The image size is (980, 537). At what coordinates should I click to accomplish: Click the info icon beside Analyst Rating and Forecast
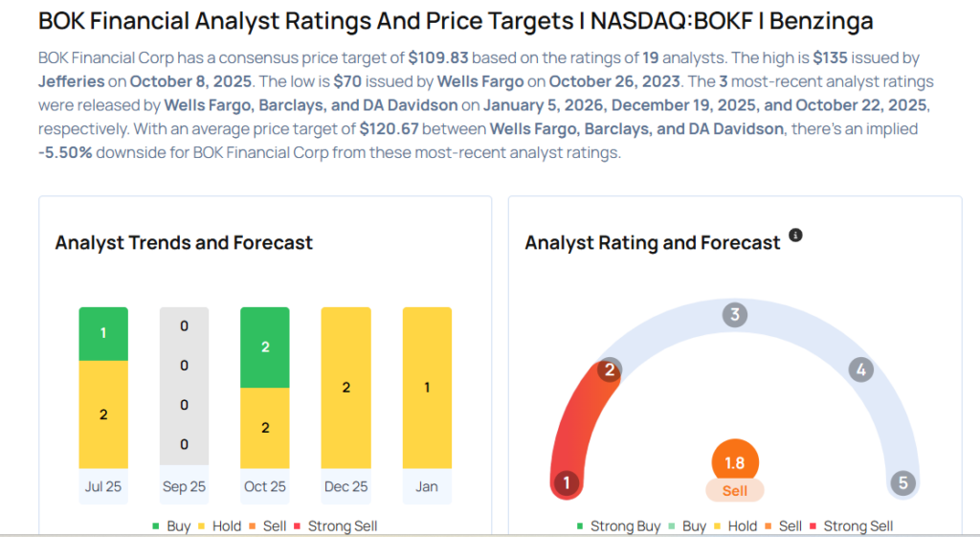795,235
